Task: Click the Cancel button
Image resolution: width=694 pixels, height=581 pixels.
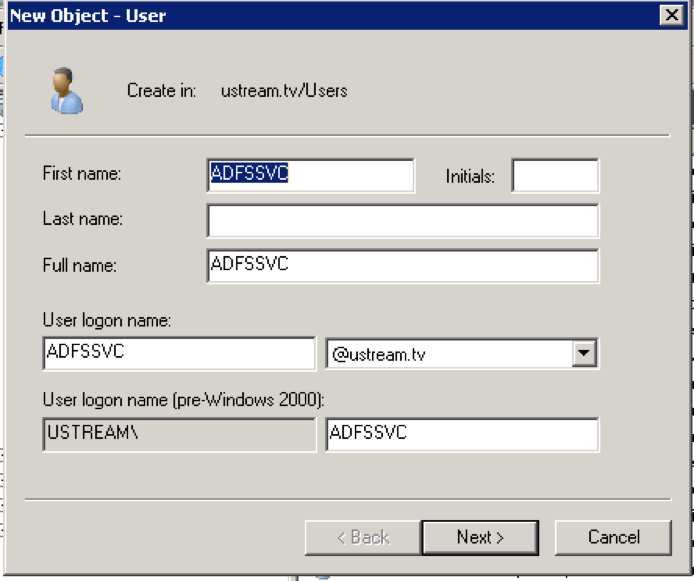Action: tap(613, 538)
